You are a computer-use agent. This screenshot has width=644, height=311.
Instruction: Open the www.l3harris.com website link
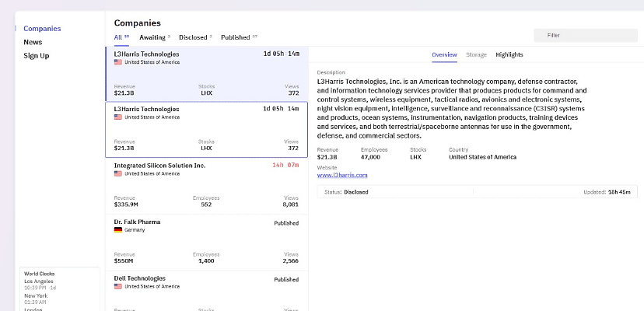(x=341, y=175)
